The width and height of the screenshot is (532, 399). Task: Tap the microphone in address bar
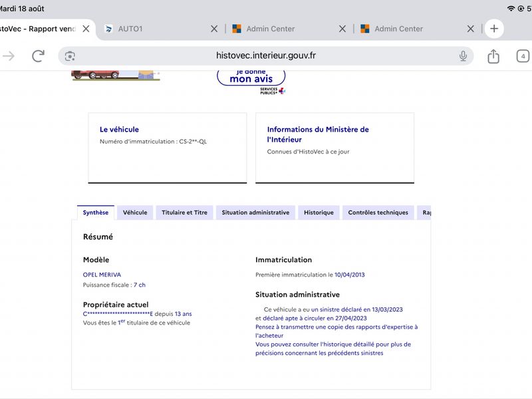coord(463,56)
